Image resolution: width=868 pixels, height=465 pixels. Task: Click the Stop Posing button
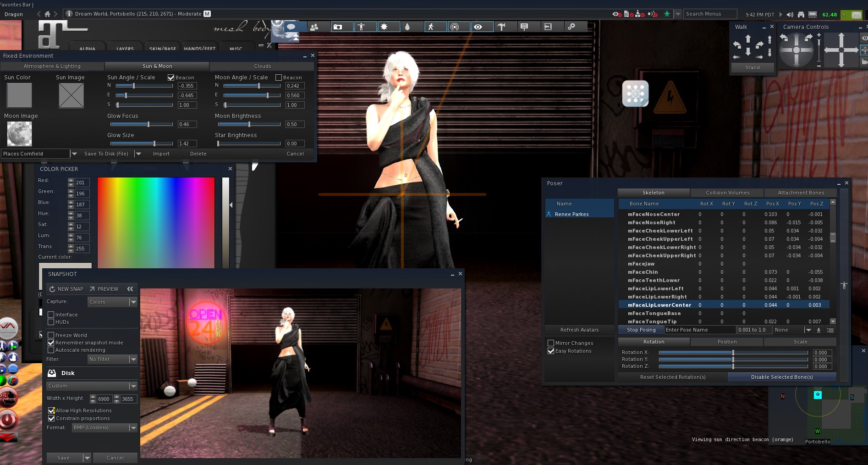tap(641, 330)
